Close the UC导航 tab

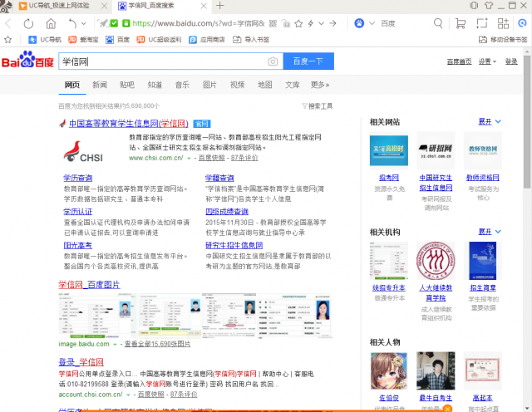point(104,6)
